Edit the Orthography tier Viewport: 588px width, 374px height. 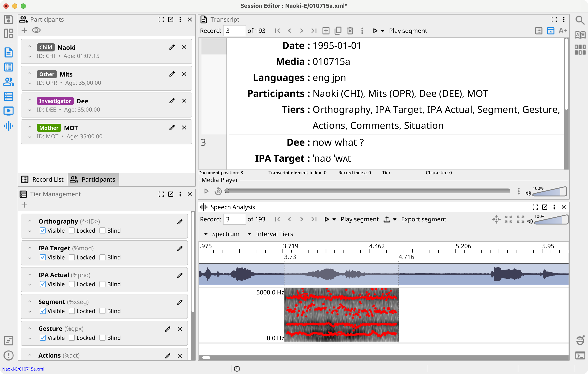coord(180,222)
